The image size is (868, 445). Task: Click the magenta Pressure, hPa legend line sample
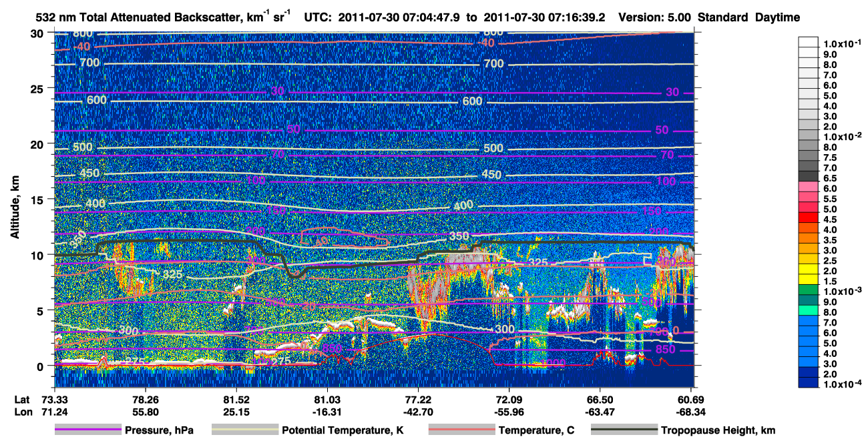[88, 430]
